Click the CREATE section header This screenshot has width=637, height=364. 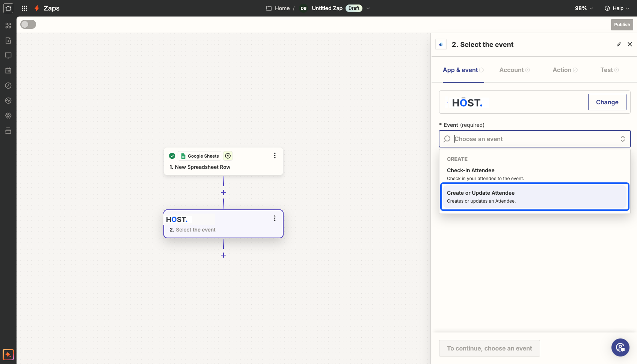click(x=457, y=159)
